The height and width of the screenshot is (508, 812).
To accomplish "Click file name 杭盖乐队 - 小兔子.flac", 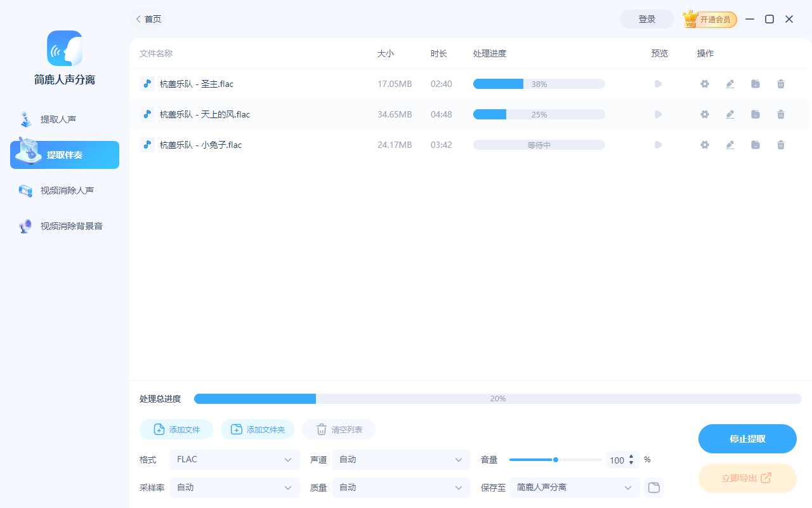I will click(200, 145).
